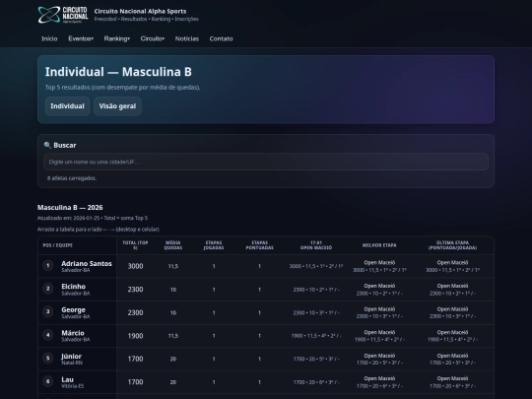
Task: Click Lau total 1700
Action: pyautogui.click(x=135, y=382)
